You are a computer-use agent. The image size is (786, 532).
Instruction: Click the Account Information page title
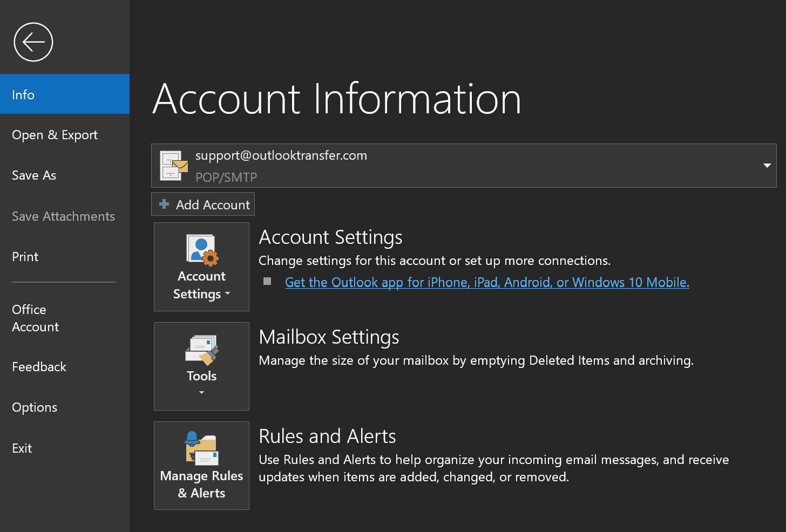pyautogui.click(x=337, y=99)
